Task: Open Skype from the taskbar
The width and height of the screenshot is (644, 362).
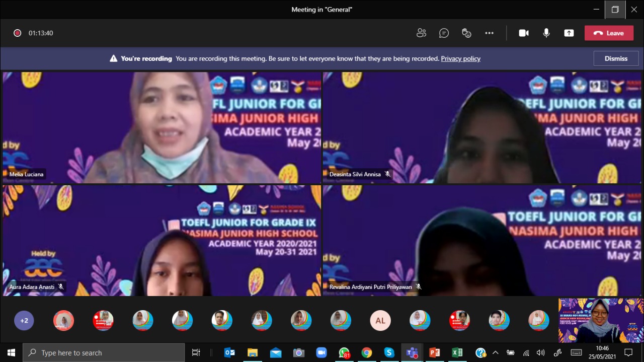Action: pos(389,353)
